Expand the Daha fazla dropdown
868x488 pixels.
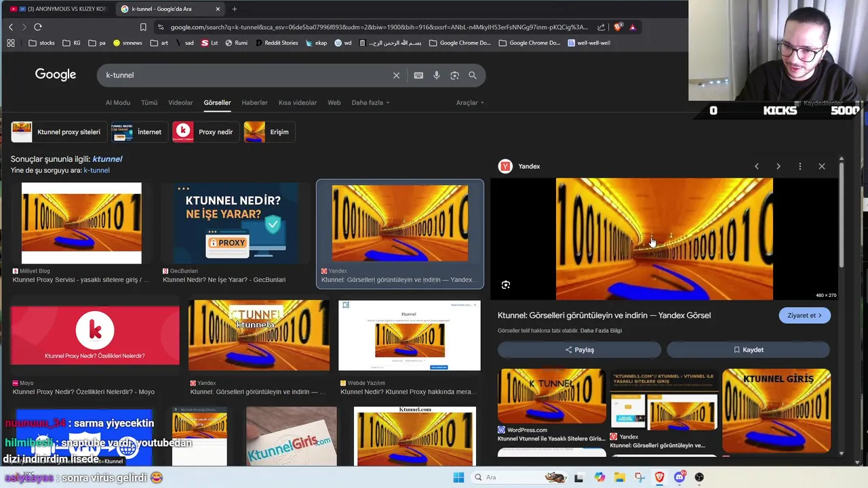tap(370, 103)
